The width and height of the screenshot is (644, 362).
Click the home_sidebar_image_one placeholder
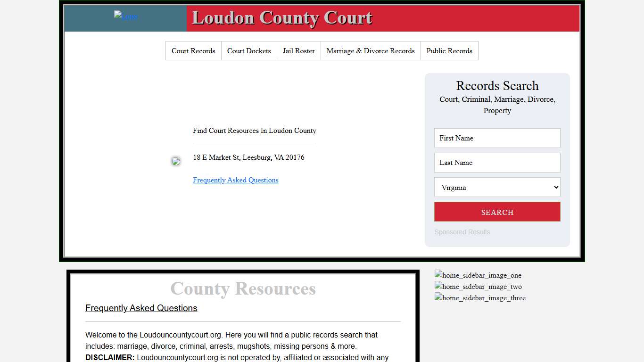click(x=478, y=275)
